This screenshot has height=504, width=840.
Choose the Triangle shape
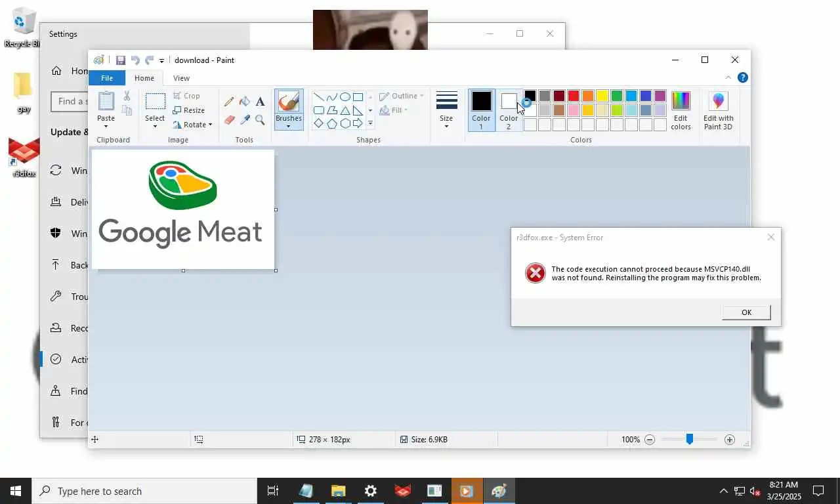click(345, 110)
